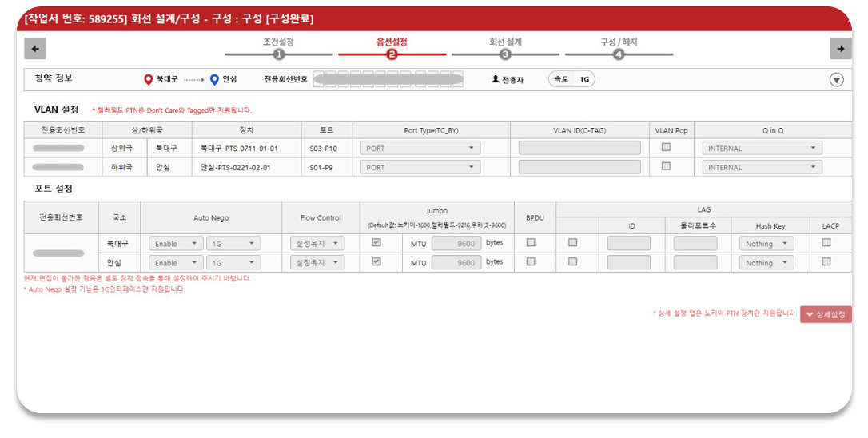
Task: Toggle VLAN Pop checkbox for 안심-PTS-0221-02-01
Action: (x=666, y=166)
